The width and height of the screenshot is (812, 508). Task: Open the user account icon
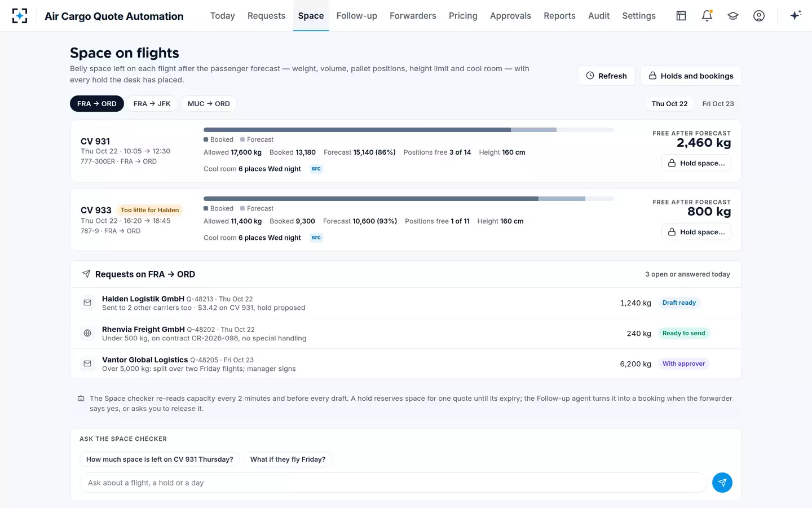coord(759,16)
